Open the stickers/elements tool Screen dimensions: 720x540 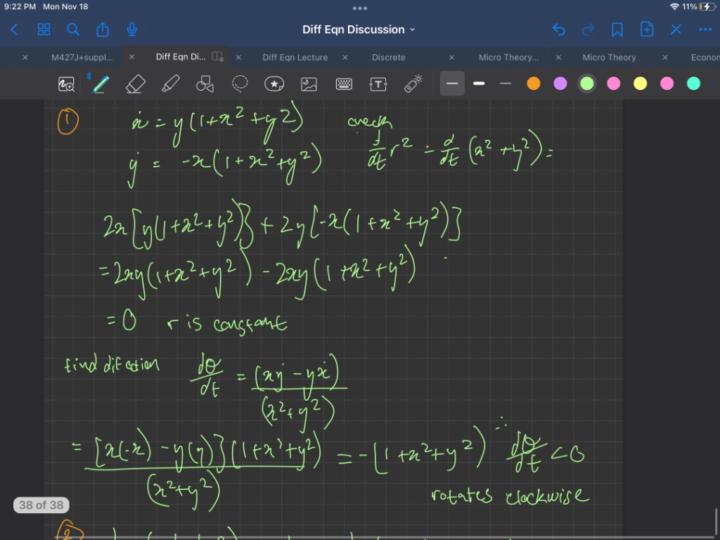coord(274,84)
